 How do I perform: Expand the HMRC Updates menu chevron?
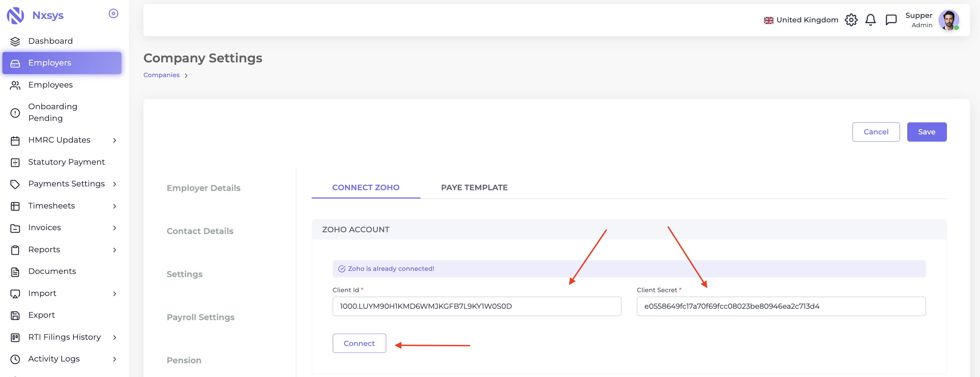(x=114, y=140)
